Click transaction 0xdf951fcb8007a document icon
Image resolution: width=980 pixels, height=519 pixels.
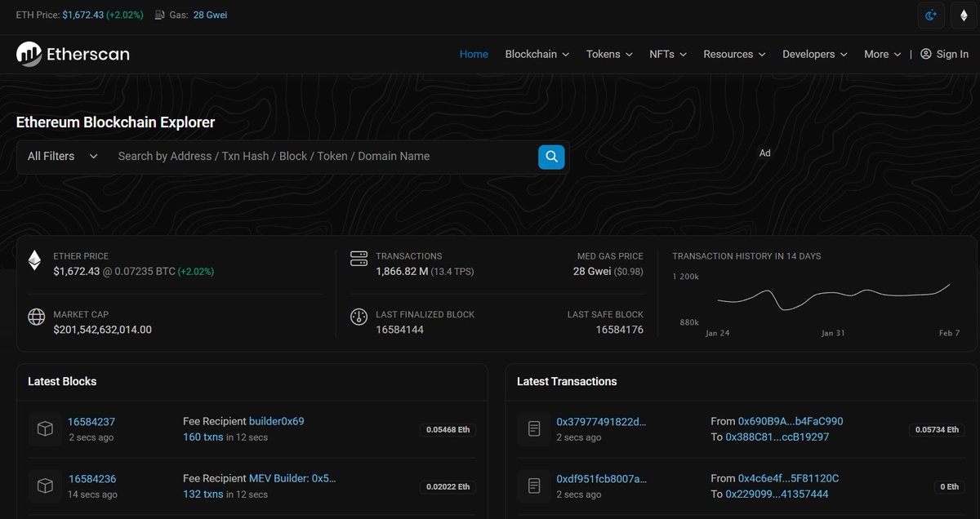pyautogui.click(x=533, y=486)
